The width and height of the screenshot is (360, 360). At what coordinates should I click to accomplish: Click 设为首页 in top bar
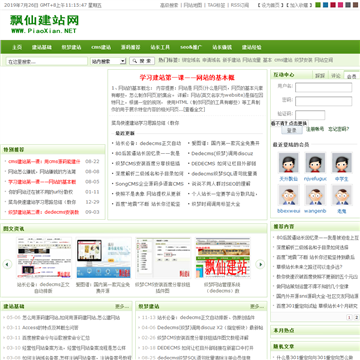pos(271,5)
